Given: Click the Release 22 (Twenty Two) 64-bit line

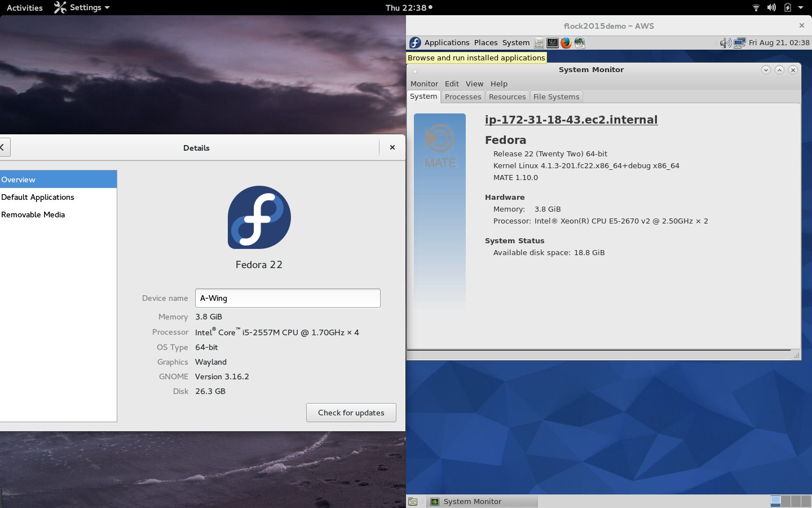Looking at the screenshot, I should tap(550, 154).
